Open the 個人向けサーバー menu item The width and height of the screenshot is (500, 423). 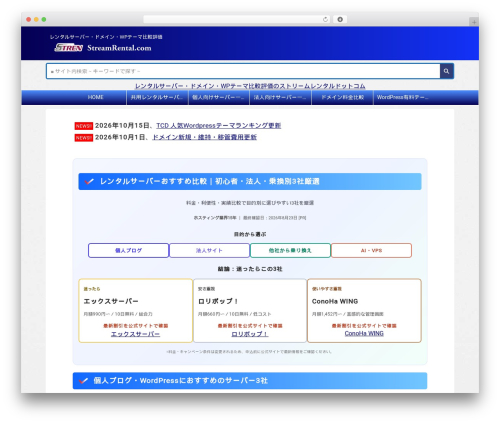pyautogui.click(x=219, y=97)
